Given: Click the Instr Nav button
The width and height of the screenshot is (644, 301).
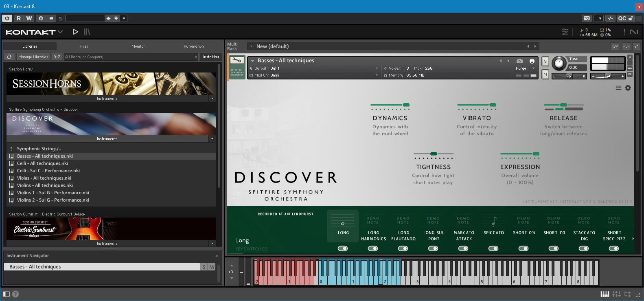Looking at the screenshot, I should [211, 57].
